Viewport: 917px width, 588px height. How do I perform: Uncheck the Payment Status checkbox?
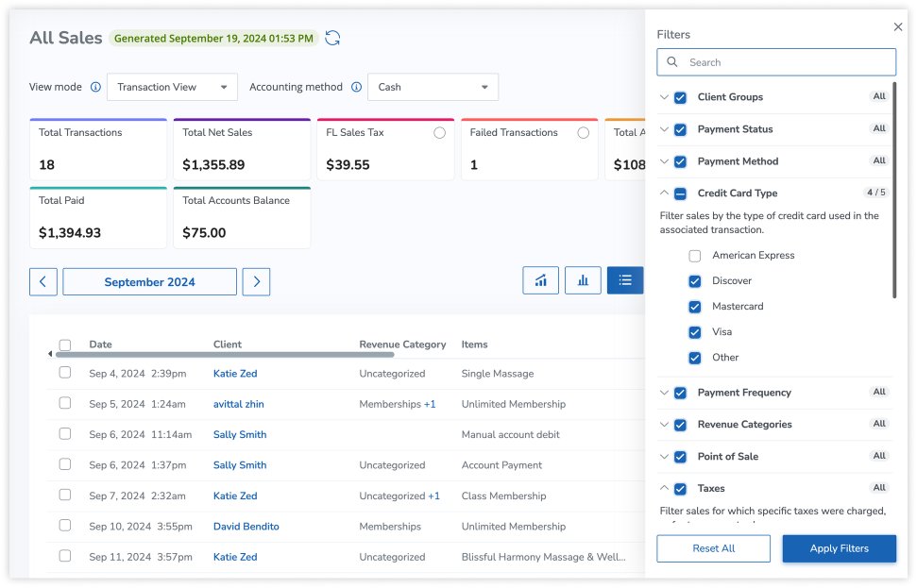pyautogui.click(x=680, y=129)
